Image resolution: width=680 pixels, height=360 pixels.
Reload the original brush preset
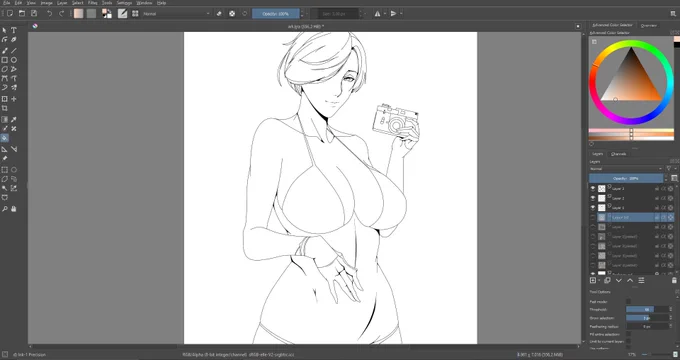(x=245, y=14)
